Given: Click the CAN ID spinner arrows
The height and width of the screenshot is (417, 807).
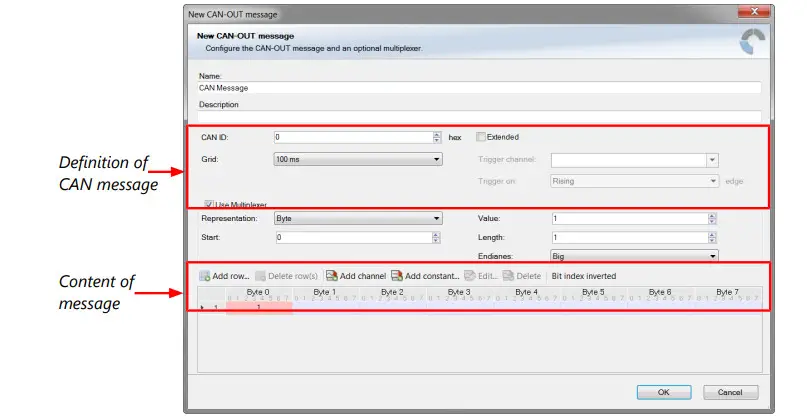Looking at the screenshot, I should pos(436,137).
